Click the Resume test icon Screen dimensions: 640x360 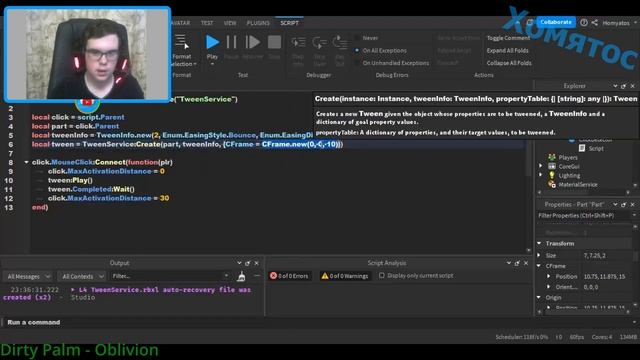click(x=252, y=42)
